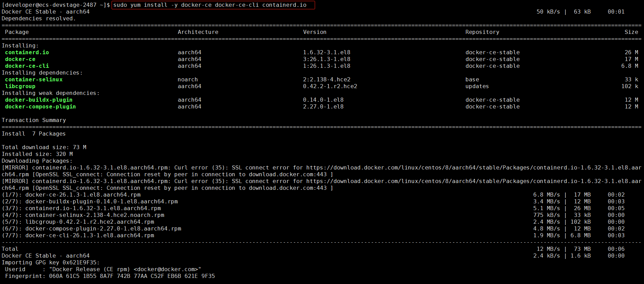Click 'Installing dependencies:' heading
Image resolution: width=644 pixels, height=284 pixels.
click(x=42, y=73)
